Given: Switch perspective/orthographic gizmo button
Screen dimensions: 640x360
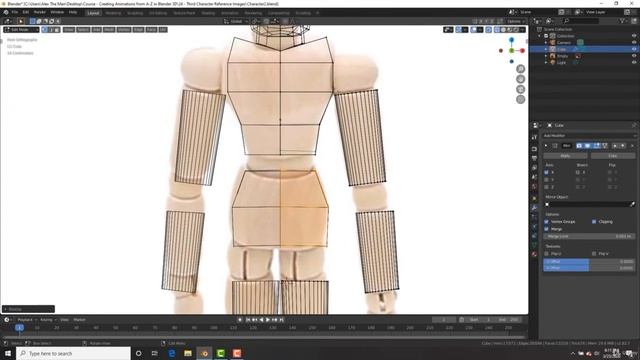Looking at the screenshot, I should [x=520, y=99].
